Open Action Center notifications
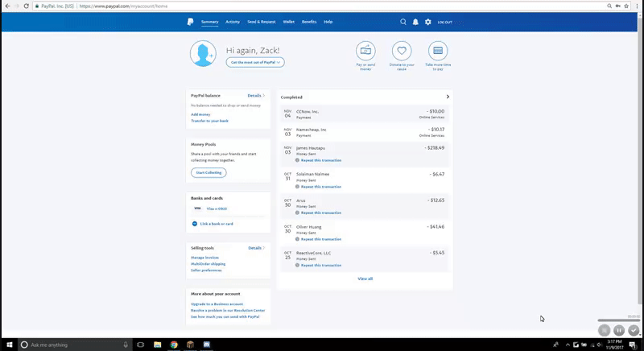644x351 pixels. pyautogui.click(x=633, y=345)
